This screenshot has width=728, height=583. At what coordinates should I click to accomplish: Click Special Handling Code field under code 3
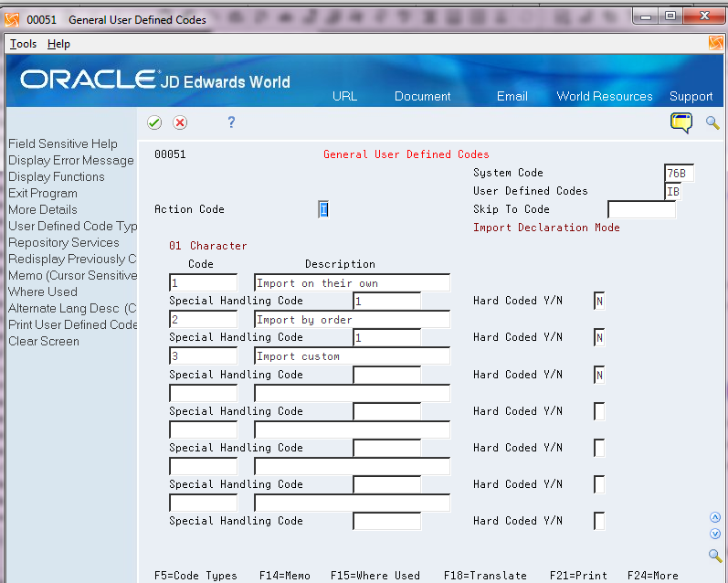pyautogui.click(x=386, y=375)
